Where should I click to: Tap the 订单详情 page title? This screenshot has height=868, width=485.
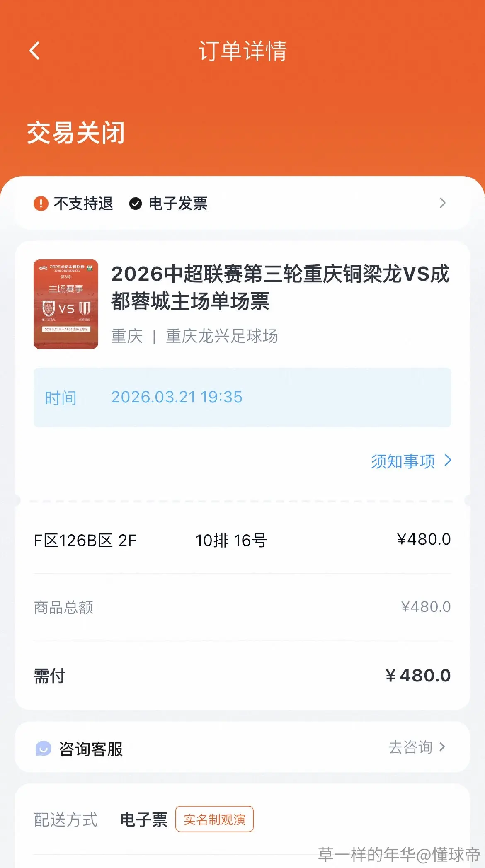pyautogui.click(x=243, y=51)
